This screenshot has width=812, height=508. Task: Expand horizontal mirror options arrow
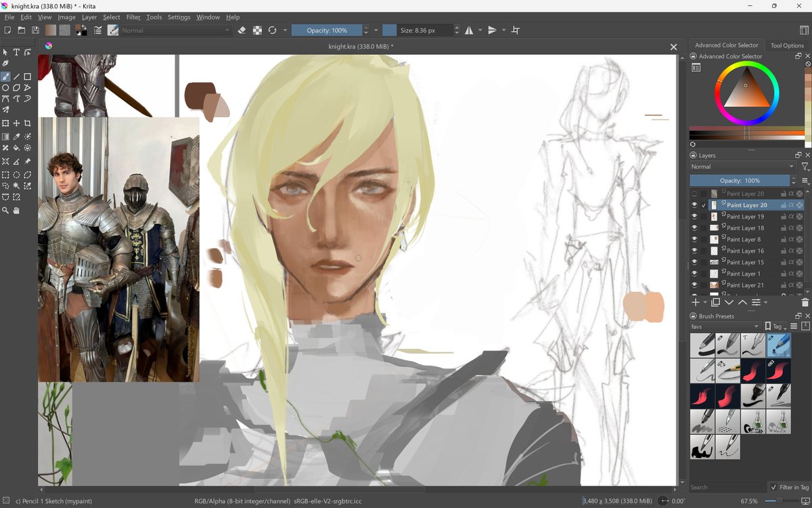click(480, 30)
